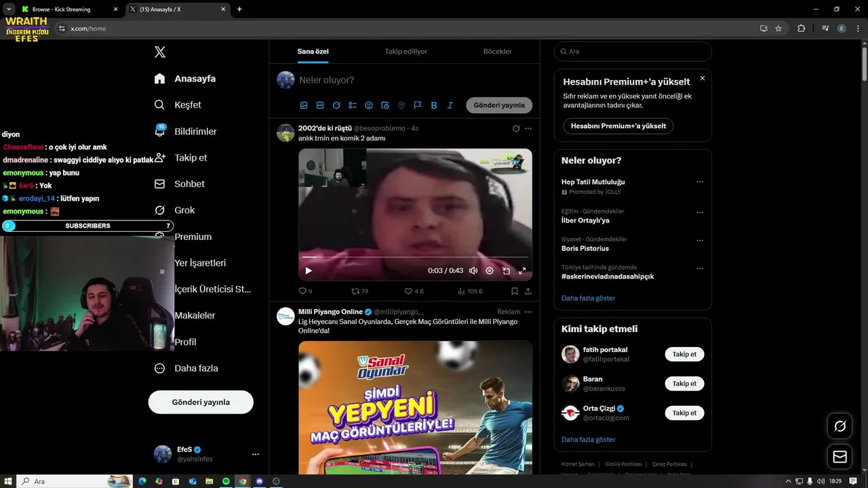Screen dimensions: 868x488
Task: Click the flag icon in composer toolbar
Action: point(418,106)
